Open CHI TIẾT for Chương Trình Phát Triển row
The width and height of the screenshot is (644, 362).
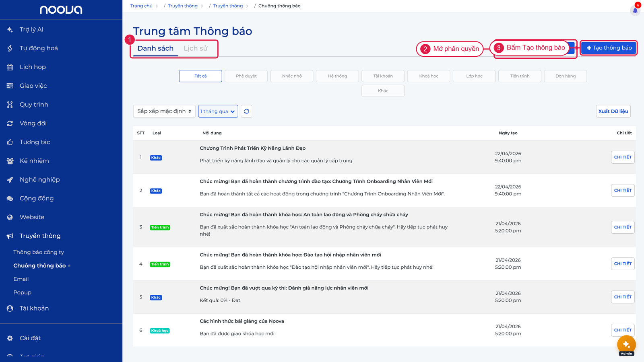click(x=623, y=157)
